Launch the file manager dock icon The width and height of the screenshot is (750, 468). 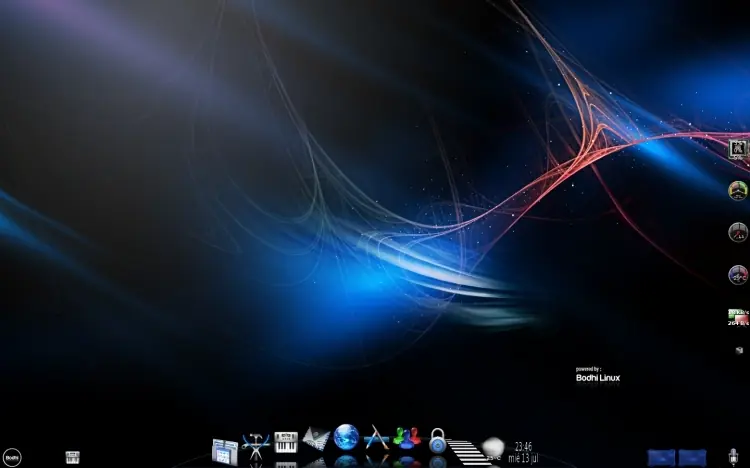[x=225, y=451]
